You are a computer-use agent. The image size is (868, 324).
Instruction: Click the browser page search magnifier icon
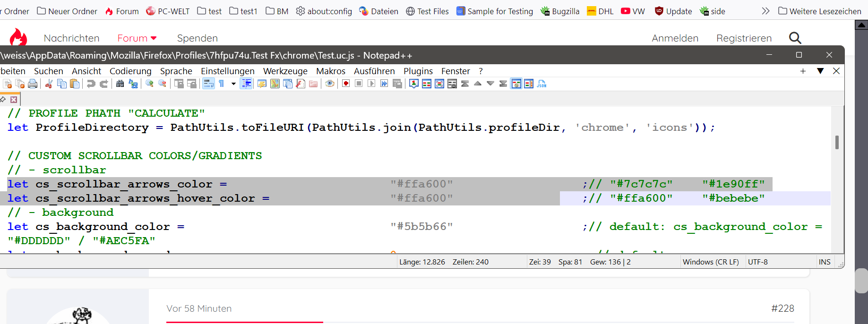tap(795, 38)
